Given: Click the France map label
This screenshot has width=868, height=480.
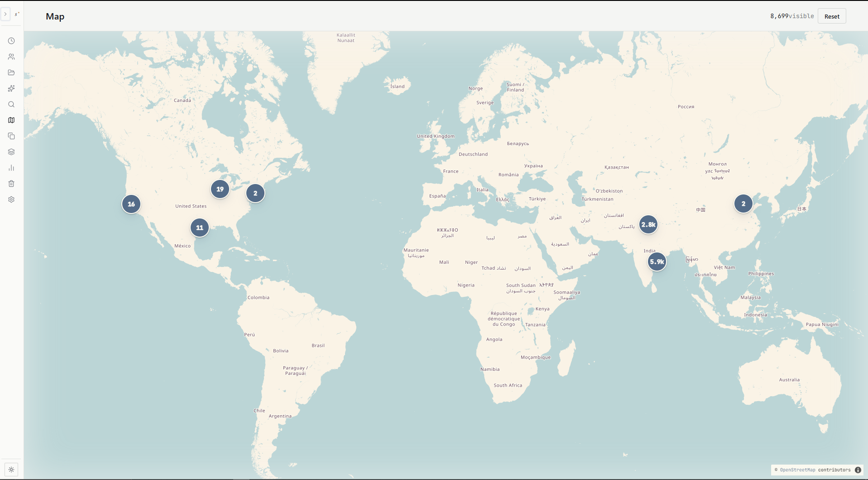Looking at the screenshot, I should (x=451, y=171).
